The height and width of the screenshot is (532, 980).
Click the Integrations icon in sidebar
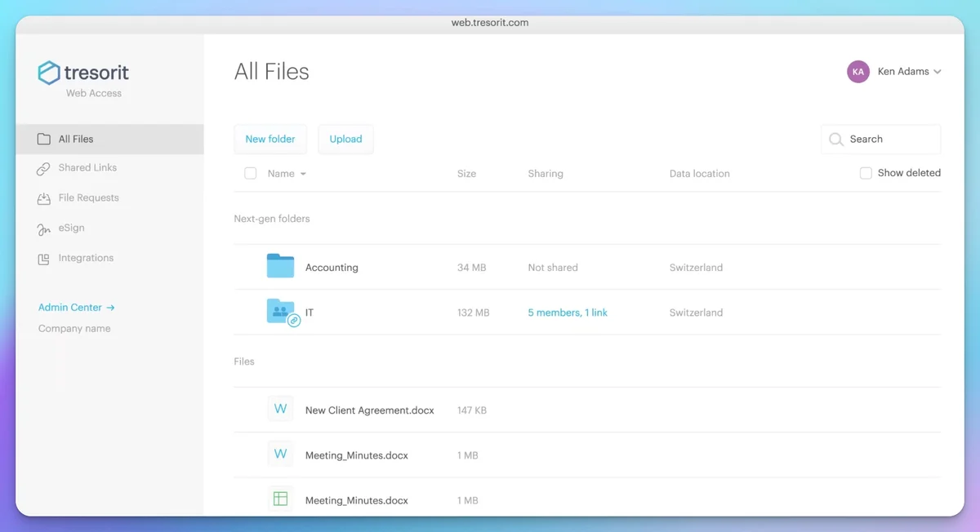pyautogui.click(x=44, y=259)
